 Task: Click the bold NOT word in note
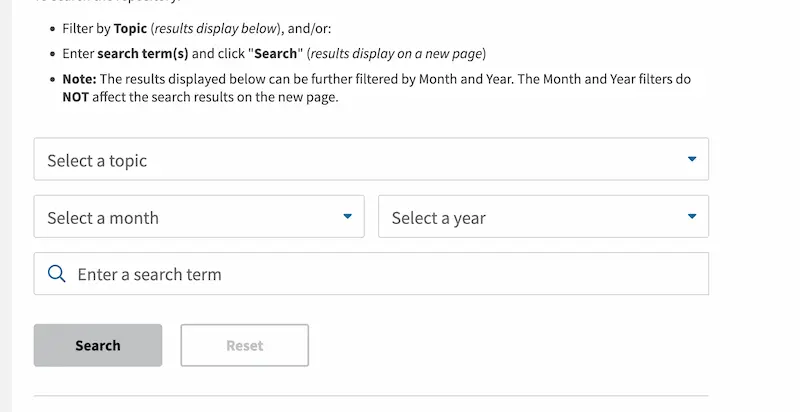click(76, 97)
